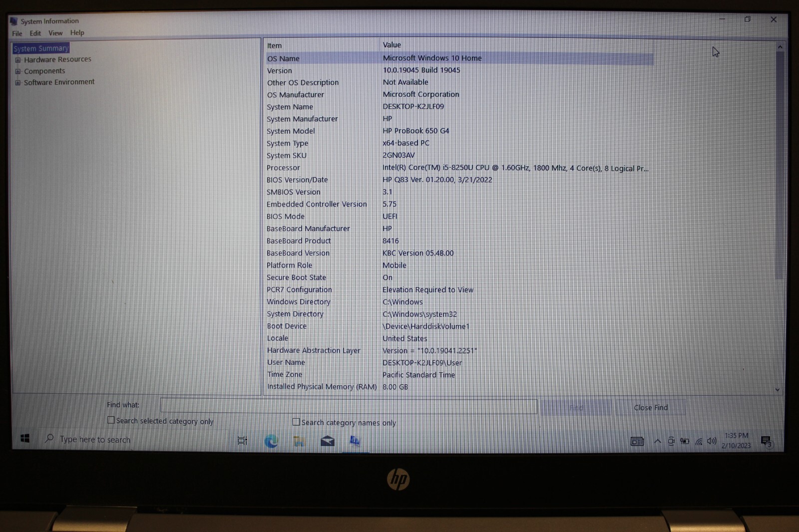Open the 1:35 PM clock flyout
The height and width of the screenshot is (532, 799).
736,440
